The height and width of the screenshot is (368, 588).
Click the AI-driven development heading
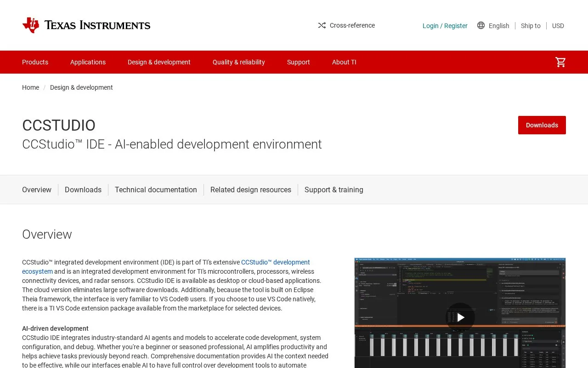click(x=55, y=328)
